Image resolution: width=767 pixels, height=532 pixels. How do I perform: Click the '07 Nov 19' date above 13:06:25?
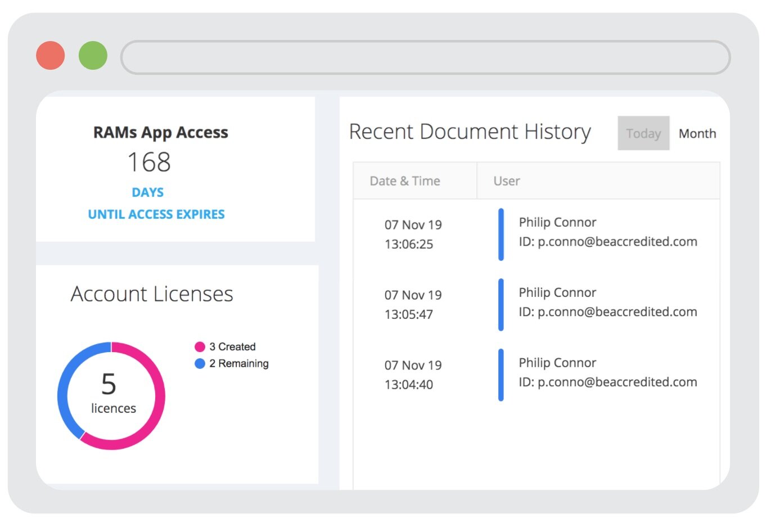click(x=413, y=225)
